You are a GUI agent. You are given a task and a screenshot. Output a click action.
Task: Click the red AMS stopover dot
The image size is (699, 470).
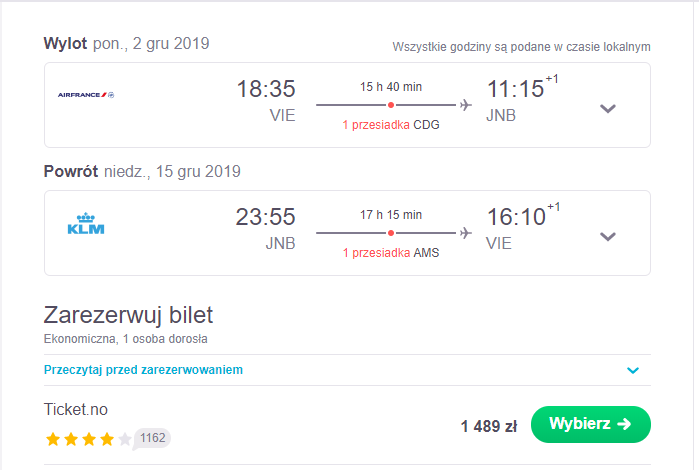391,233
